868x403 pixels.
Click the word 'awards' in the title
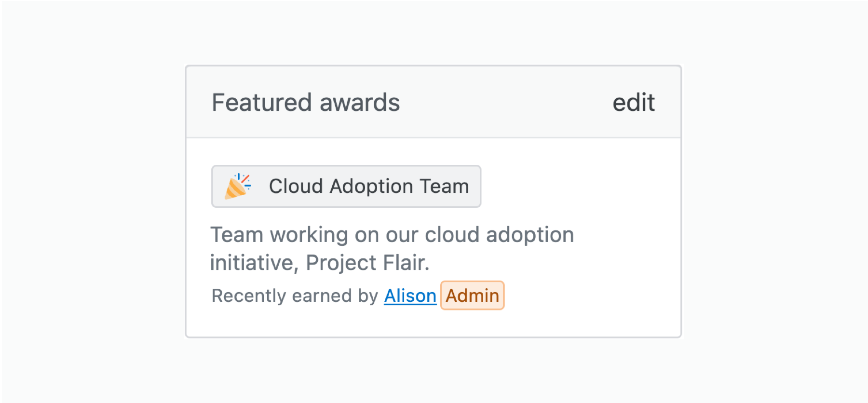360,103
